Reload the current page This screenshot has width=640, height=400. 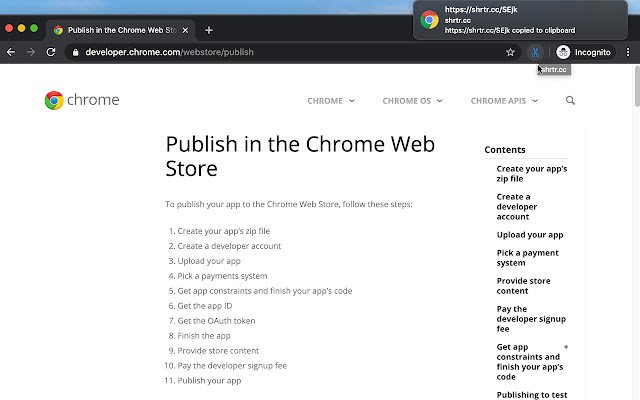[x=51, y=52]
